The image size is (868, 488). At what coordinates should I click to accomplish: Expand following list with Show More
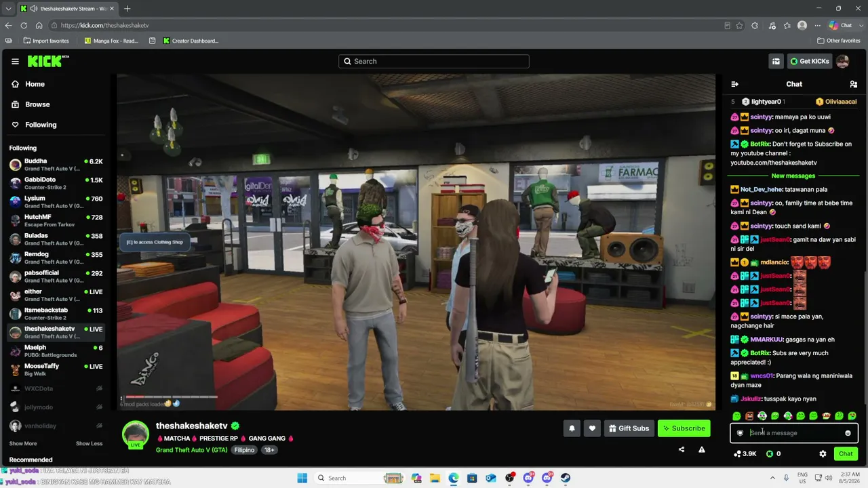[x=23, y=443]
